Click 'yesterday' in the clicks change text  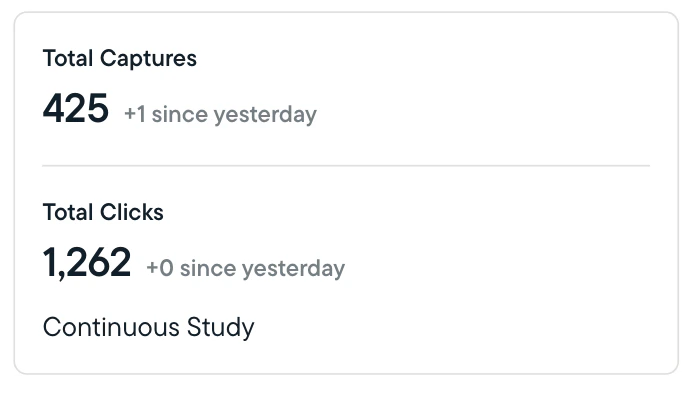tap(293, 269)
